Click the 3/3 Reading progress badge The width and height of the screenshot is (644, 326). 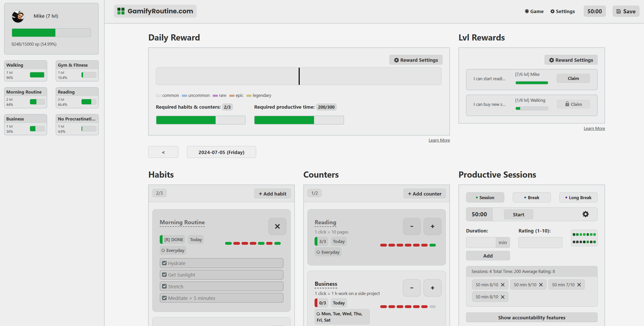(x=321, y=241)
